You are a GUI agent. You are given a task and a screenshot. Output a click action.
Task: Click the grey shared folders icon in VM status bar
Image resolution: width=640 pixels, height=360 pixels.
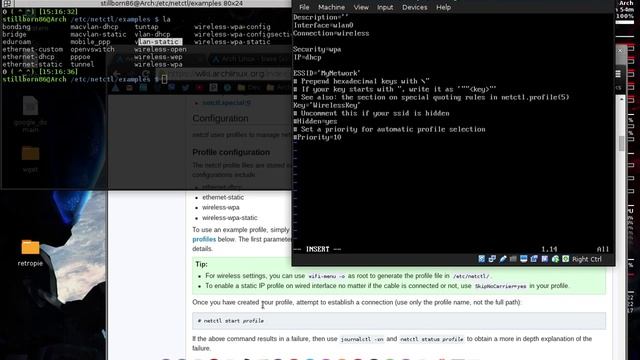click(x=513, y=259)
